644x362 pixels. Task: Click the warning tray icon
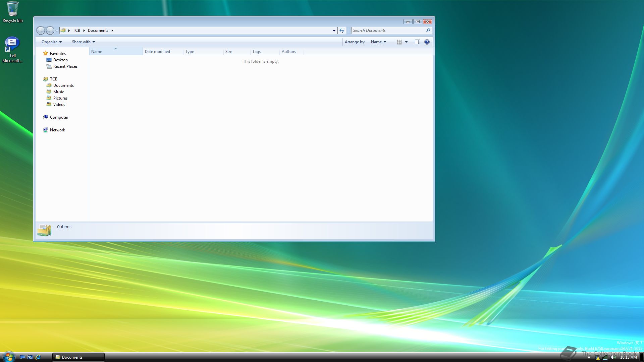click(x=597, y=358)
